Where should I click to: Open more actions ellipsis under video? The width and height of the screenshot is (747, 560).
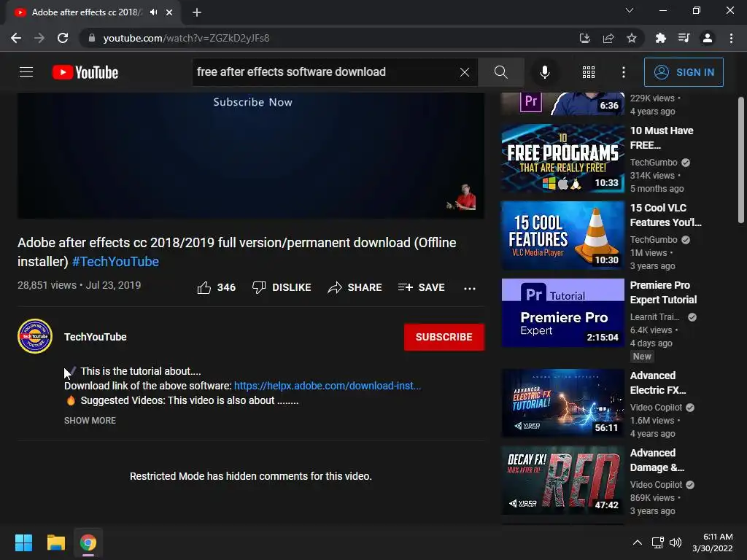pos(470,288)
